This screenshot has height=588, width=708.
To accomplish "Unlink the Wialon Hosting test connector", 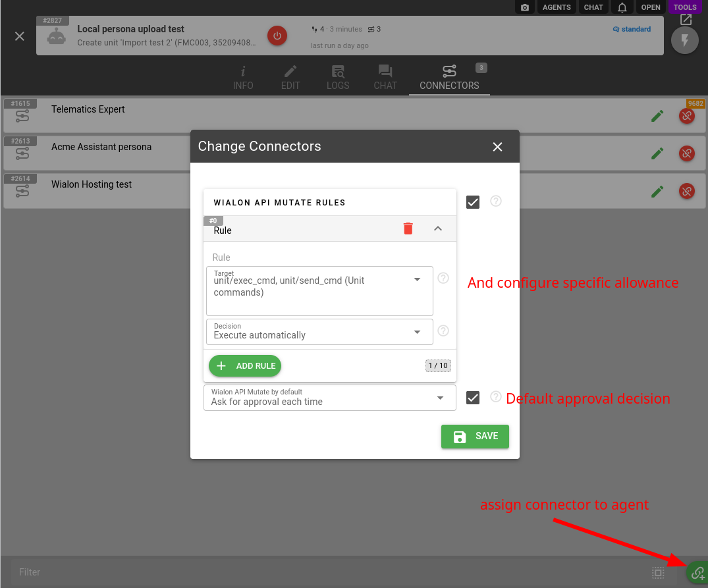I will [x=687, y=192].
